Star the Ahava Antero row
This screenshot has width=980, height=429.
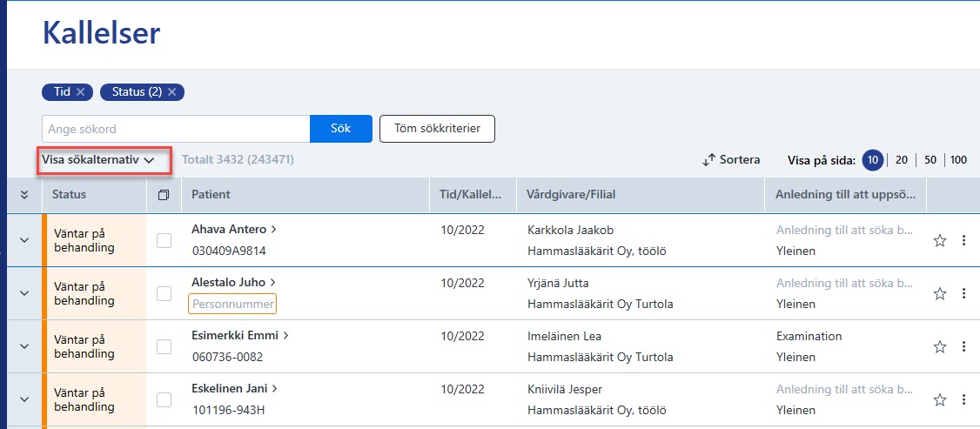pyautogui.click(x=939, y=240)
